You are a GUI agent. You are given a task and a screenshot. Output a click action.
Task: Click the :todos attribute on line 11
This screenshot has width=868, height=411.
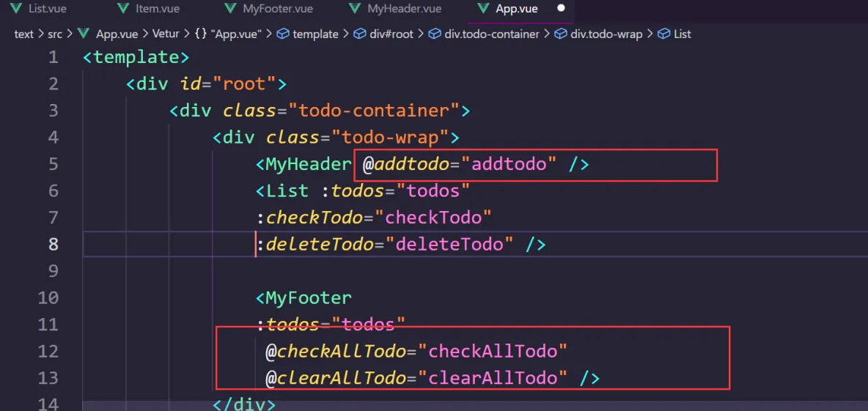[288, 325]
